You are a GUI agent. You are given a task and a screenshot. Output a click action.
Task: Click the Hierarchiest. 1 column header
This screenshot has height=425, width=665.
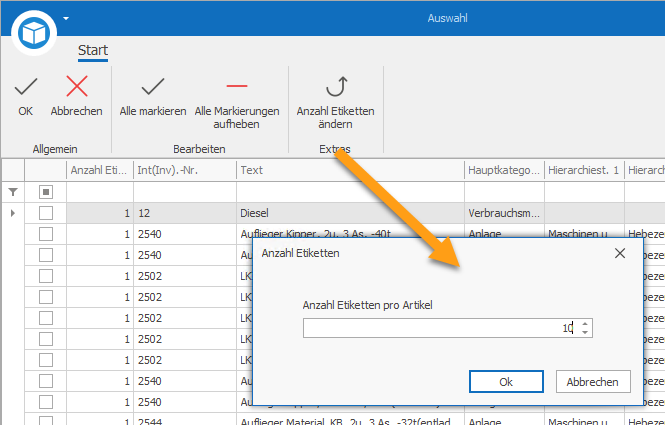[x=584, y=170]
